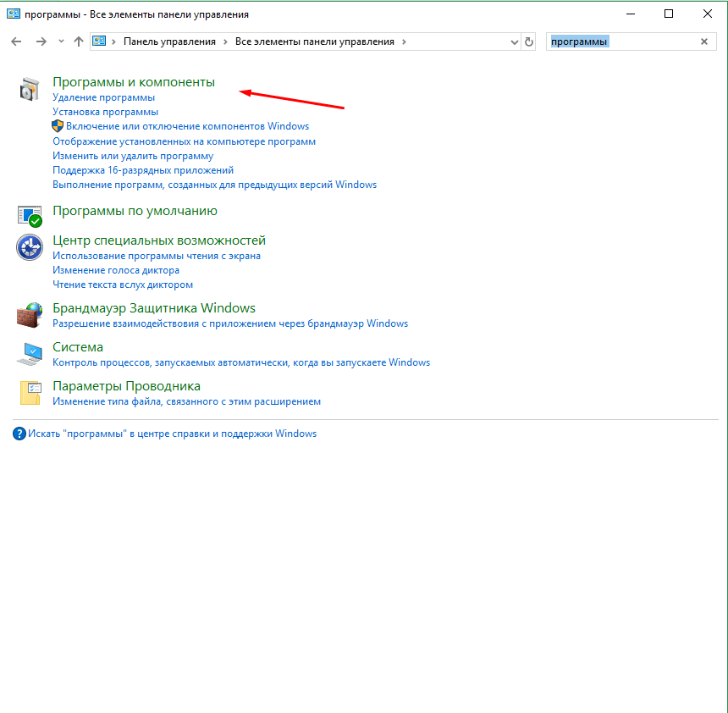
Task: Expand chevron after Все элементы панели управления
Action: click(404, 41)
